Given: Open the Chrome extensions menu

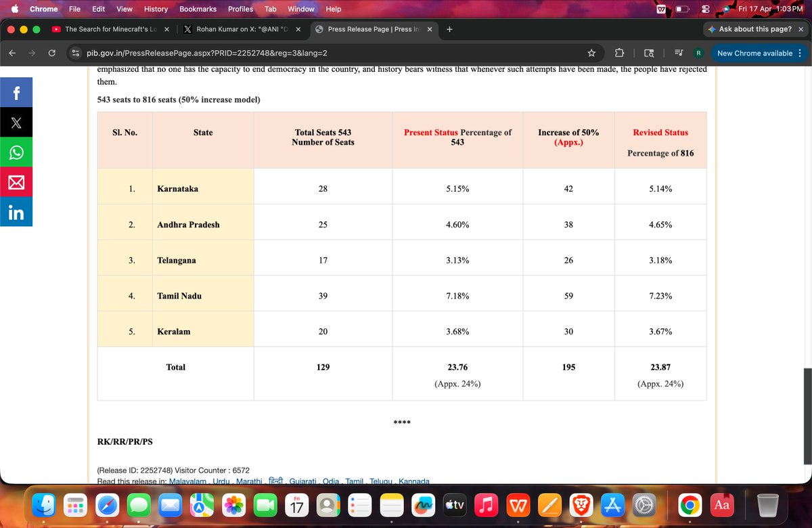Looking at the screenshot, I should 618,53.
